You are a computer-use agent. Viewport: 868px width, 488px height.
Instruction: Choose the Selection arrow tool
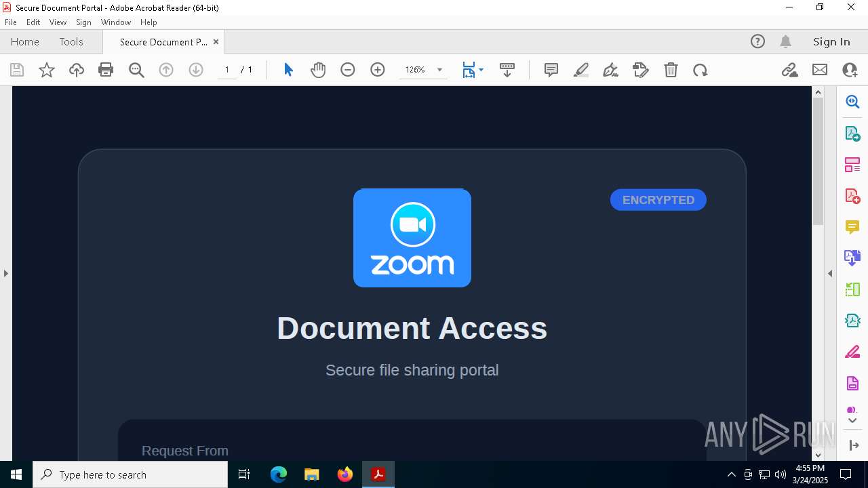(x=288, y=70)
